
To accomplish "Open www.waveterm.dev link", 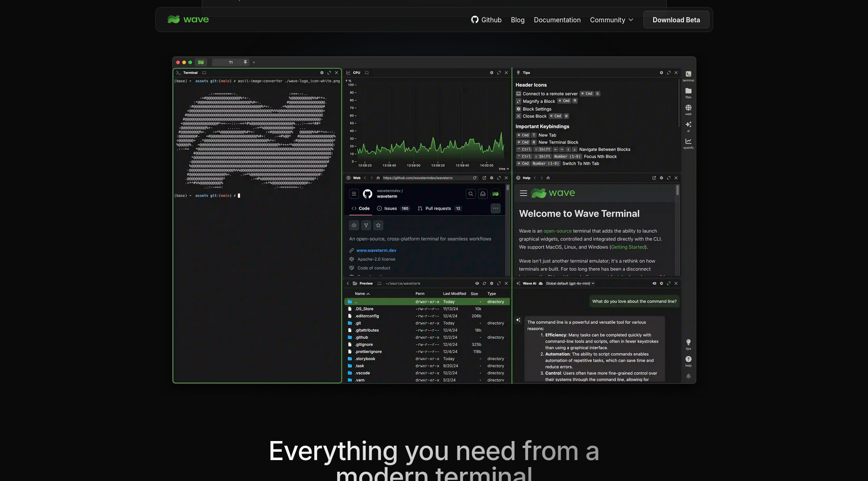I will point(376,250).
